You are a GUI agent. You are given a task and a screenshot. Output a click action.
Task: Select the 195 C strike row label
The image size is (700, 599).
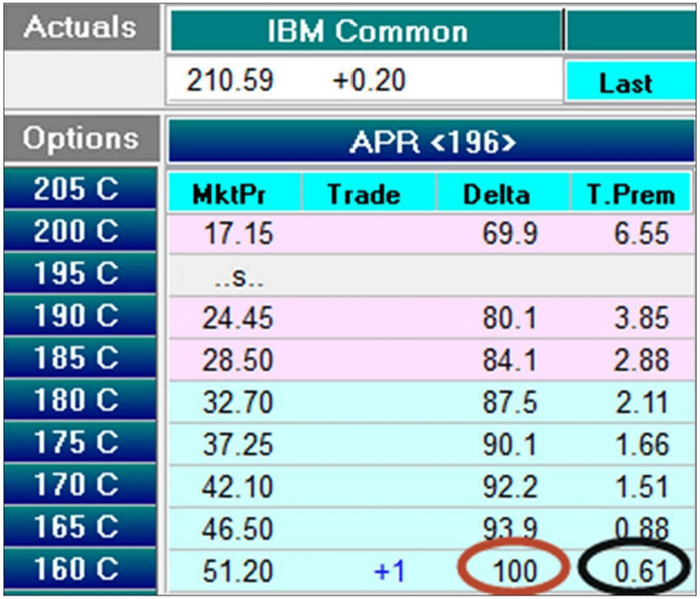[80, 273]
